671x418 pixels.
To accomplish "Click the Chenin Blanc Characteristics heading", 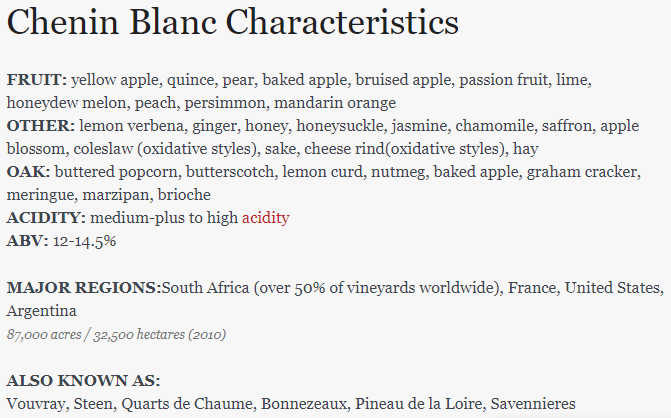I will point(233,23).
